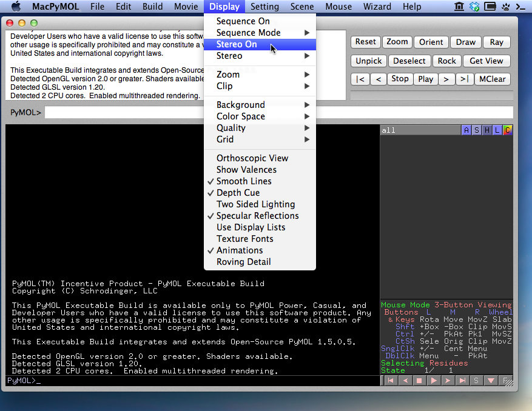This screenshot has width=532, height=411.
Task: Click the battery-shaped menu bar icon
Action: coord(490,7)
